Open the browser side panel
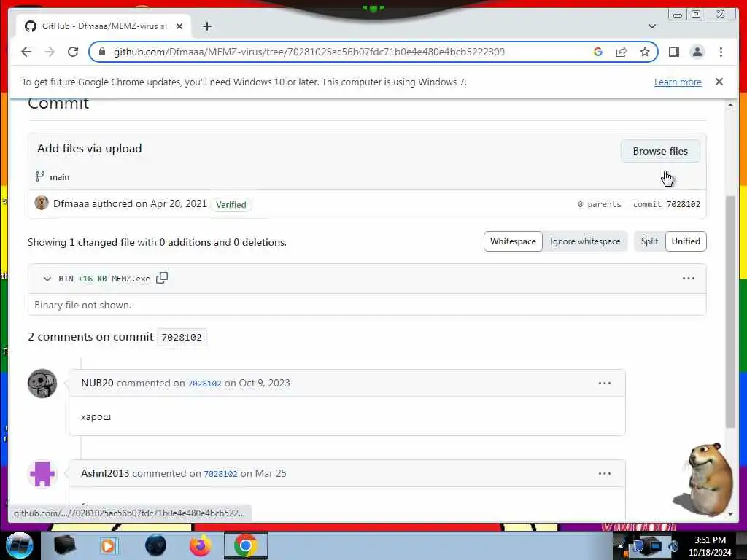Screen dimensions: 747x560 pos(673,52)
